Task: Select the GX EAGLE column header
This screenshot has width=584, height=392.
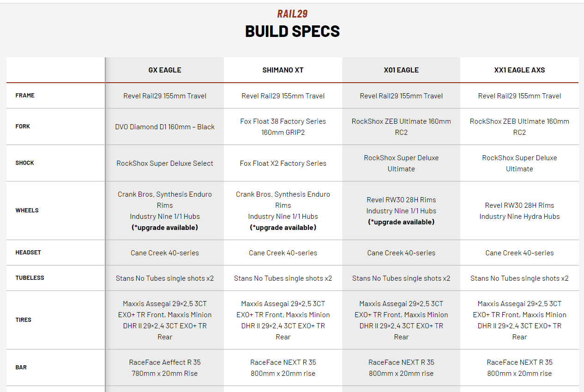Action: coord(164,70)
